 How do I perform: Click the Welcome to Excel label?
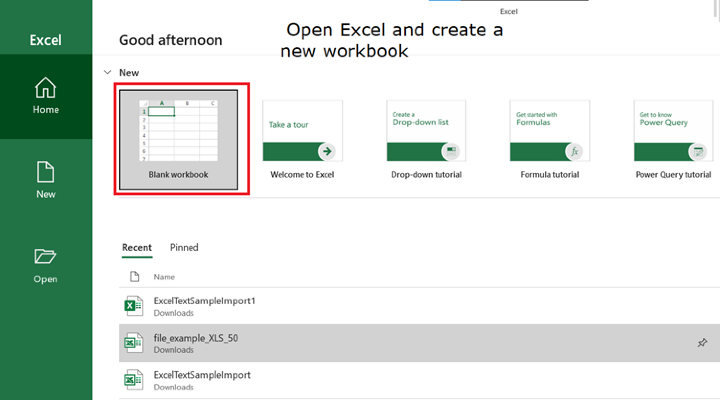(302, 175)
